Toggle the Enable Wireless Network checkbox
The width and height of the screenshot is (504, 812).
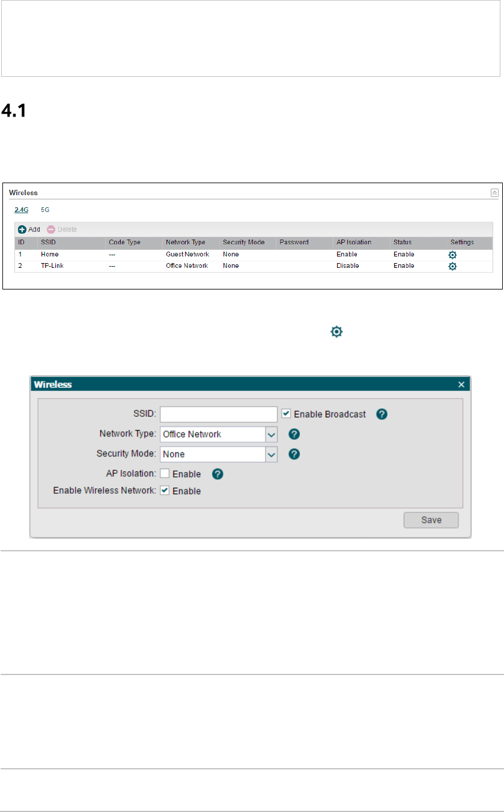[x=165, y=491]
